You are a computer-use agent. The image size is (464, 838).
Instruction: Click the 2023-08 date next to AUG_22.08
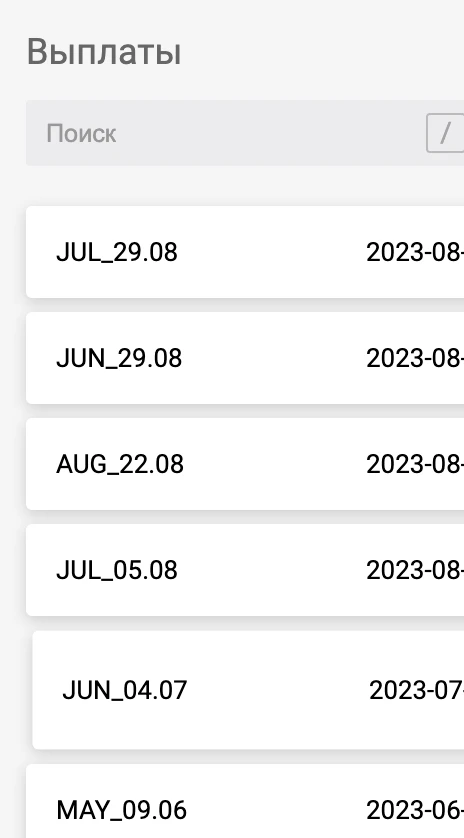415,464
